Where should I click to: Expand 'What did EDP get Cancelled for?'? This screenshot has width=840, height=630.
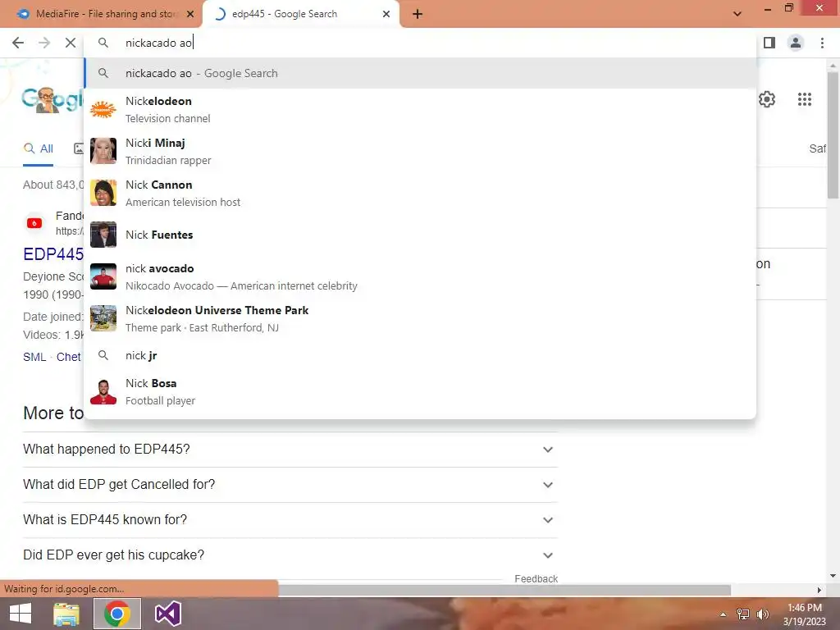290,485
